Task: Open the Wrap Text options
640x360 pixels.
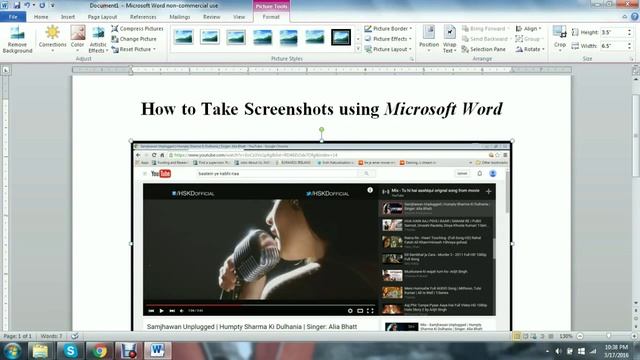Action: [449, 39]
